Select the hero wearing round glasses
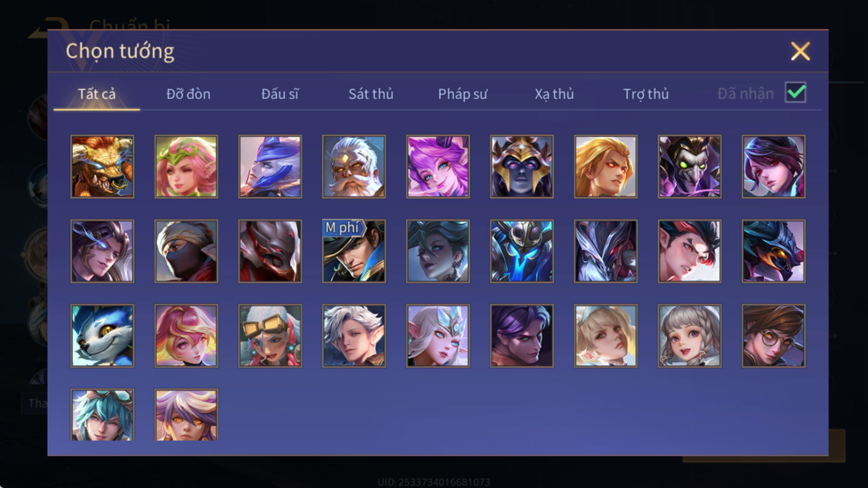868x488 pixels. 774,336
